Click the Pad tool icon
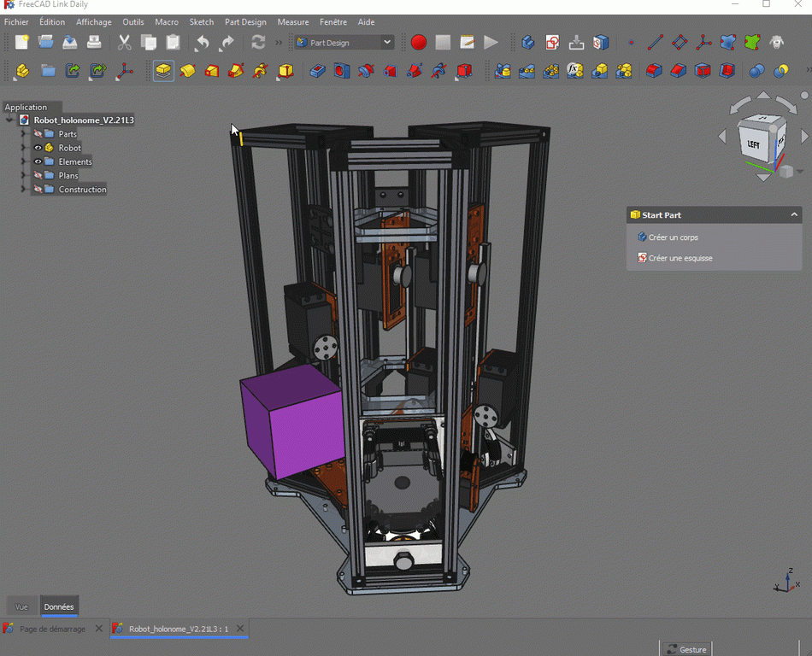Screen dimensions: 812x656 164,71
